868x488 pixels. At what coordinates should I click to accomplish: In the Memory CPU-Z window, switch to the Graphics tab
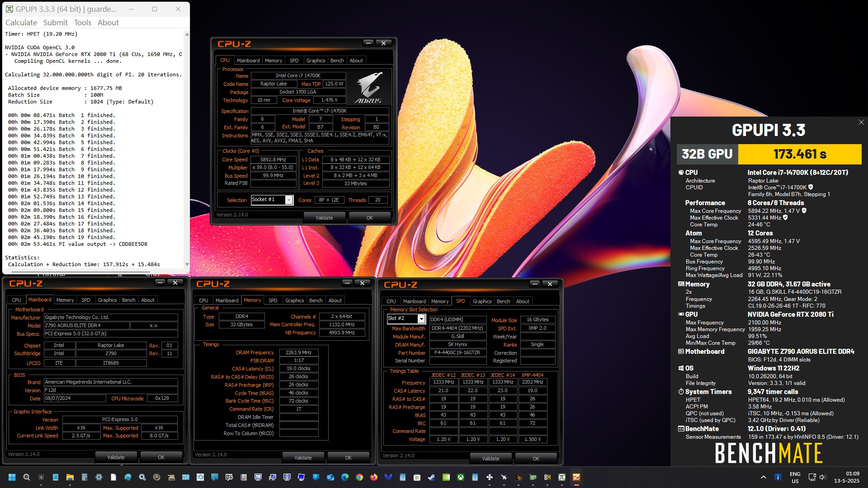(x=294, y=300)
